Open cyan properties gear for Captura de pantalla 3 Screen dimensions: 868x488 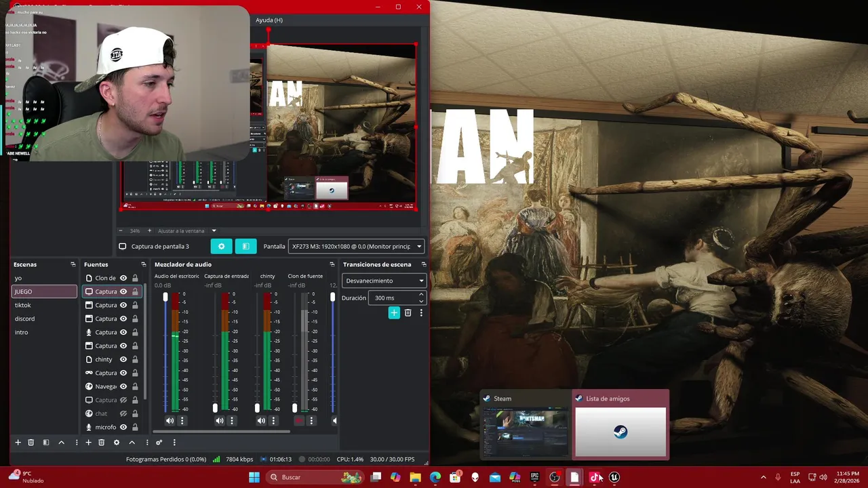tap(221, 247)
